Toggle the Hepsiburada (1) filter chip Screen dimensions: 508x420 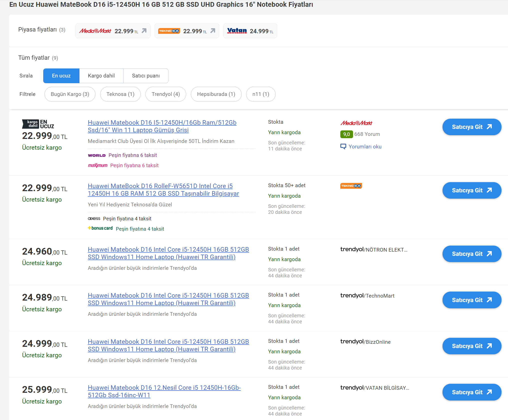216,94
